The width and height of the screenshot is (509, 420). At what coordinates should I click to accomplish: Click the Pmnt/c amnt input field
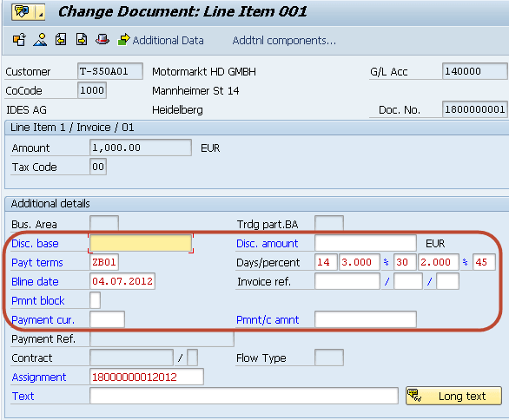[366, 319]
